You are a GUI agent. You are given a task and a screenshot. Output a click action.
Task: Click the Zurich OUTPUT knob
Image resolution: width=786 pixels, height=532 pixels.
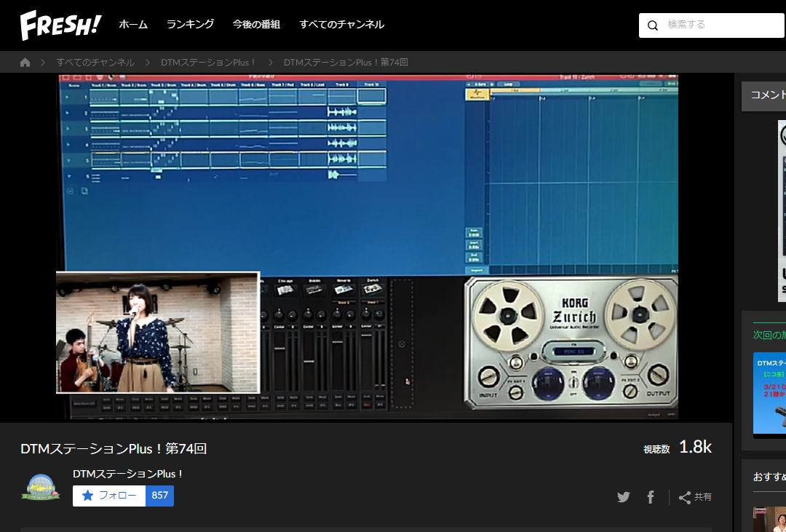[x=658, y=376]
